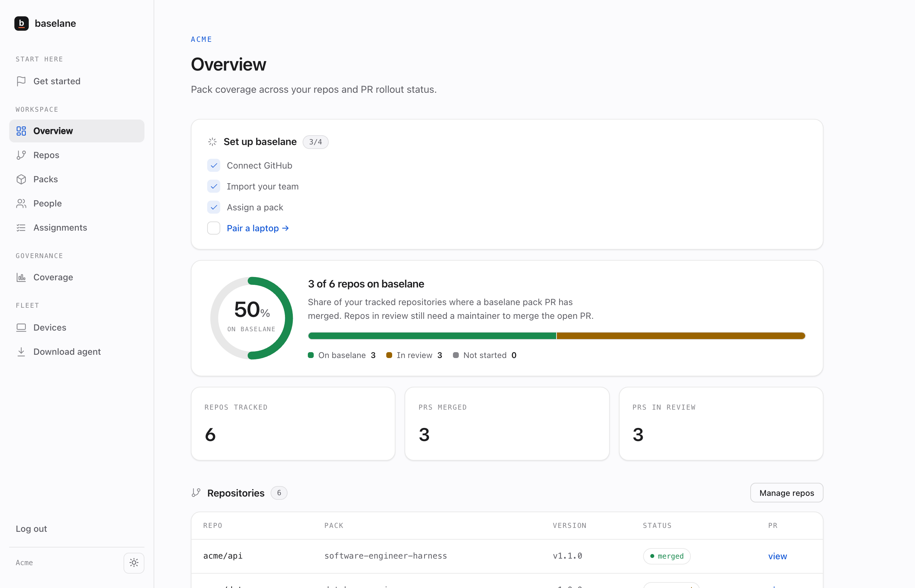Select Overview in the sidebar
Viewport: 915px width, 588px height.
(x=77, y=131)
